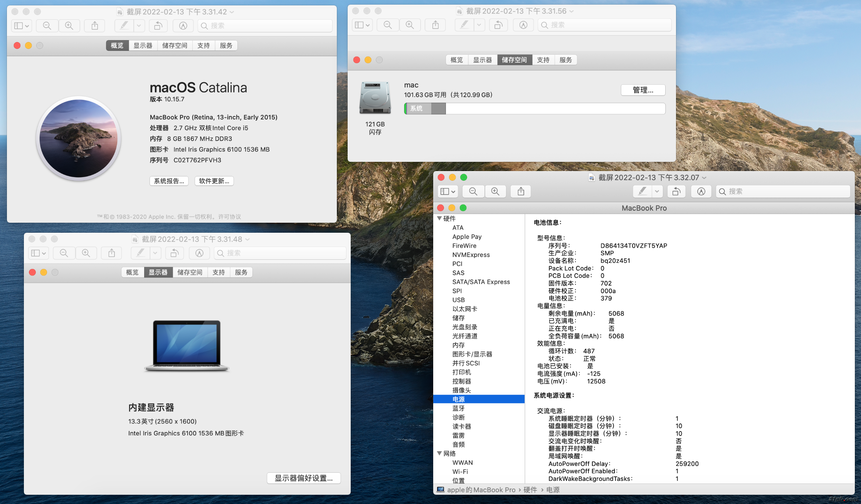The width and height of the screenshot is (861, 504).
Task: Select 蓝牙 in hardware tree
Action: (x=459, y=408)
